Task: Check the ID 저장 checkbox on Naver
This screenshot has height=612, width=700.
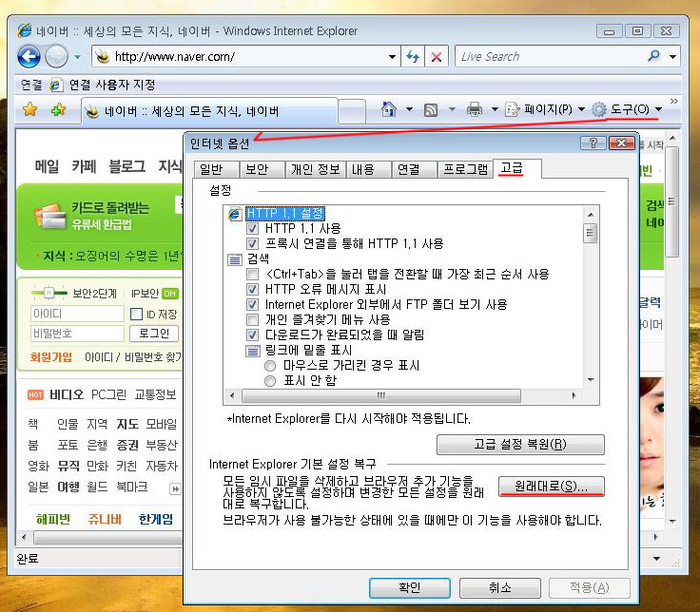Action: [136, 314]
